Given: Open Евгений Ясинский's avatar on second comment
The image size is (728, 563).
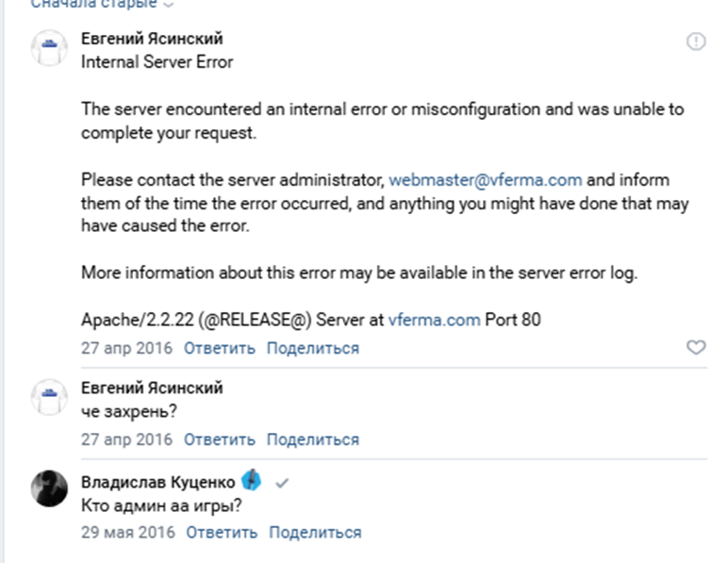Looking at the screenshot, I should [49, 397].
